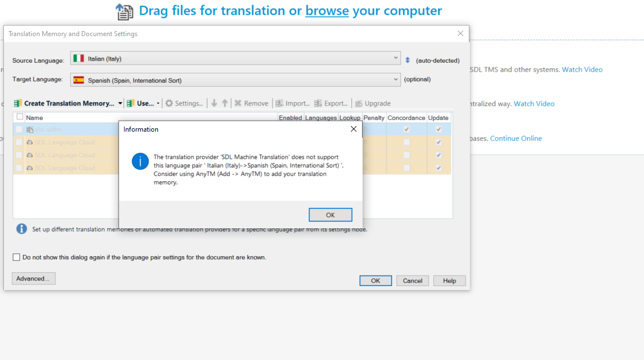Click the Import toolbar icon
The image size is (644, 360).
(x=279, y=103)
